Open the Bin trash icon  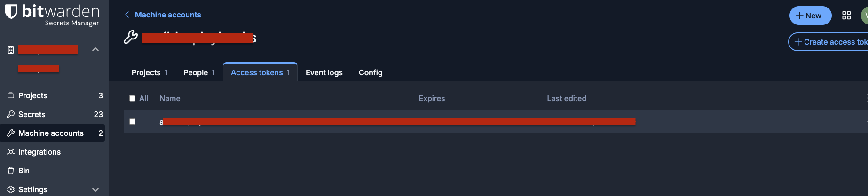click(11, 171)
